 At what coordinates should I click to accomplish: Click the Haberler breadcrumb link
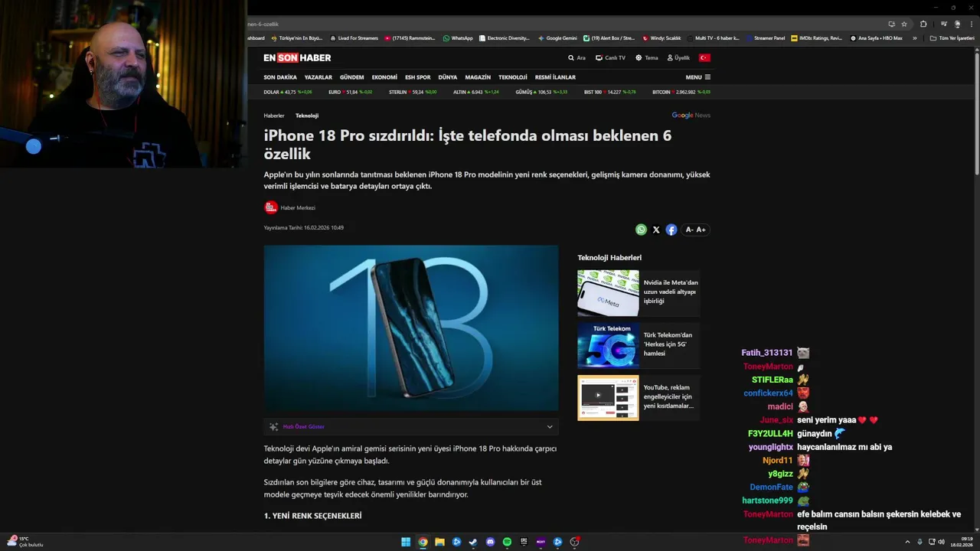(x=274, y=116)
